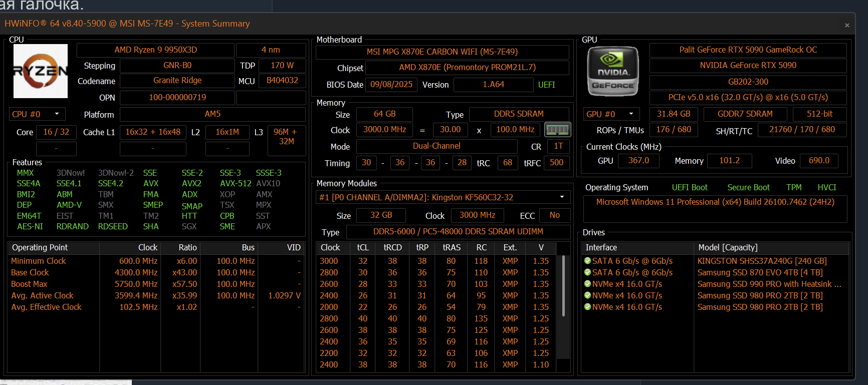Select the KINGSTON SHSS37A240G [240 GB] drive entry
This screenshot has width=868, height=385.
(x=716, y=261)
